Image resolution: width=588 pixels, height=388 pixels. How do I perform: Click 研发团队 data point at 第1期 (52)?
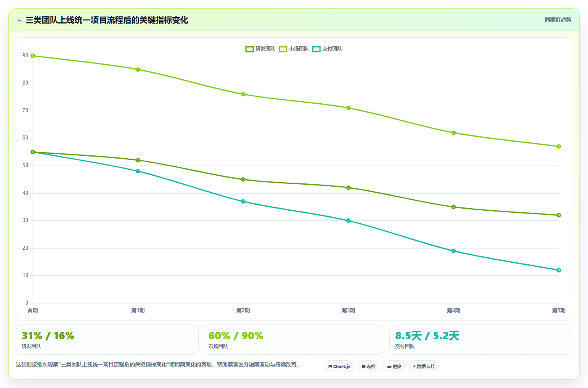click(138, 160)
